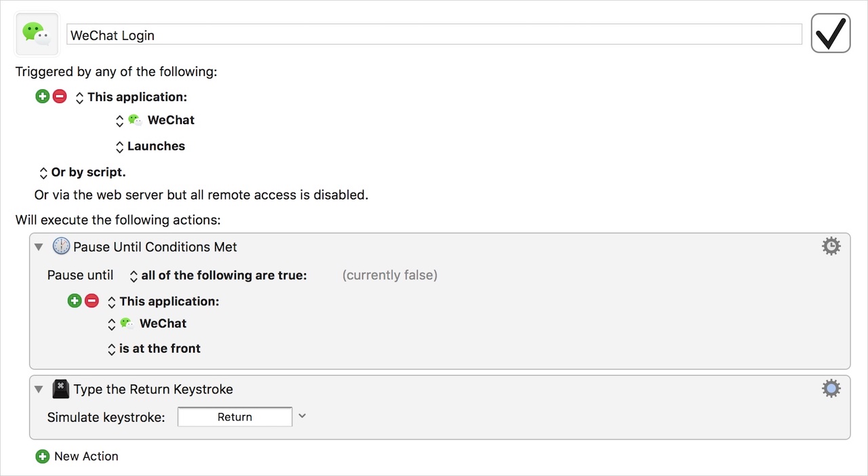868x476 pixels.
Task: Click the Return keystroke field
Action: tap(235, 417)
